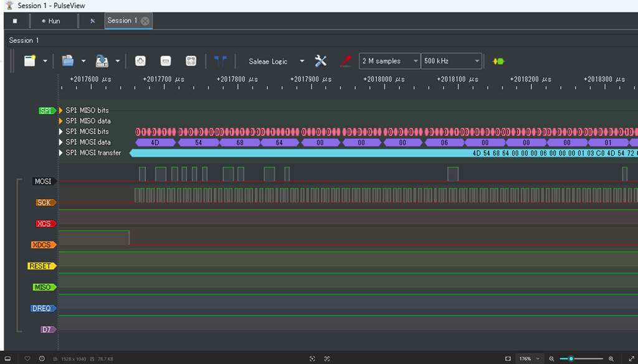Click the viewer zoom slider

(x=581, y=359)
